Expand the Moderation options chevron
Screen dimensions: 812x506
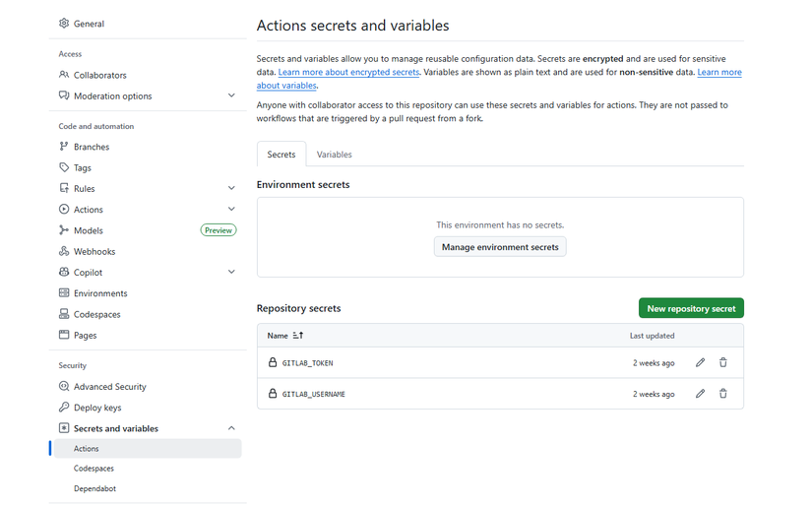point(231,95)
